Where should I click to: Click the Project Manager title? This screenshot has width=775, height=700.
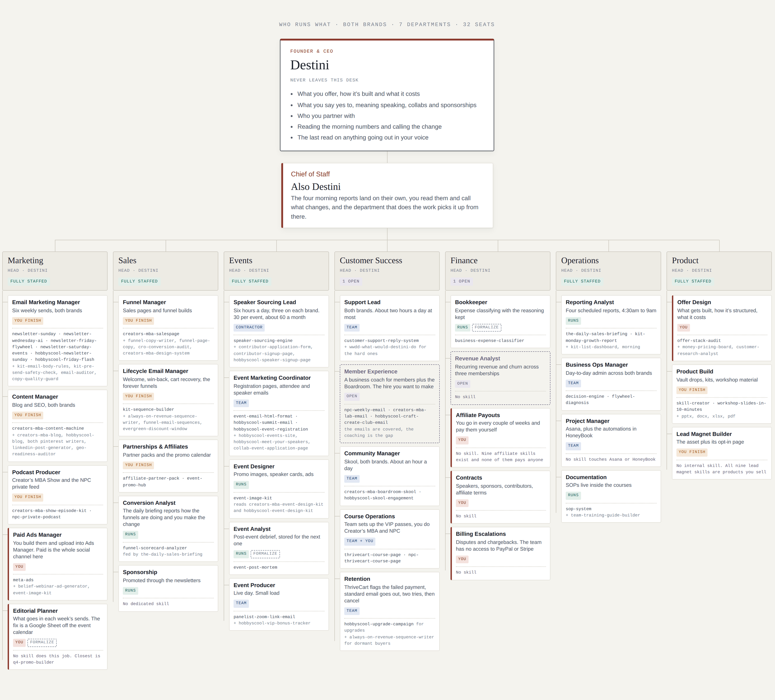587,421
